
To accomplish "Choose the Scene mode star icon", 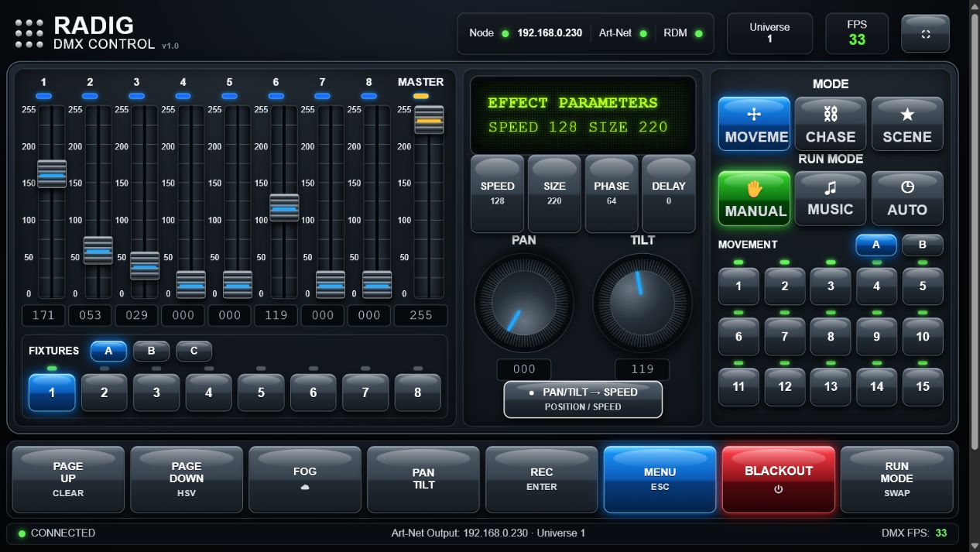I will [907, 124].
